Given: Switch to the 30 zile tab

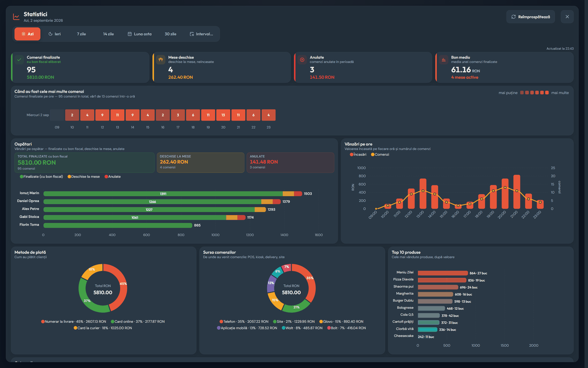Looking at the screenshot, I should point(171,34).
